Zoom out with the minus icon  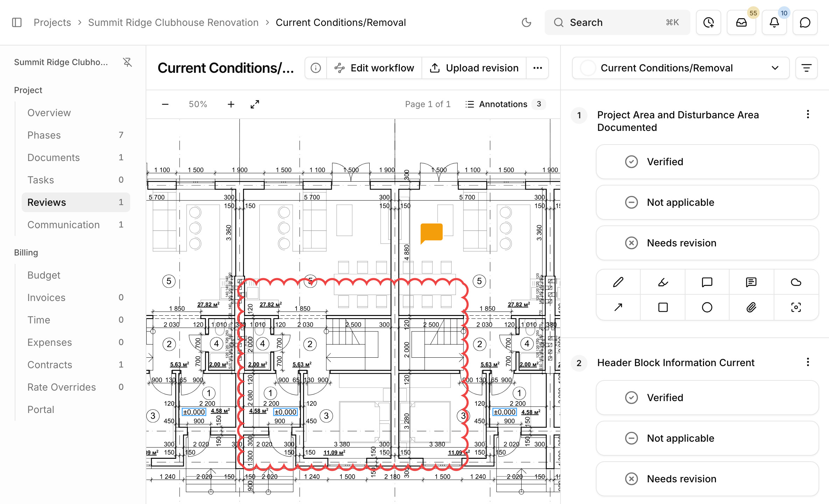tap(165, 104)
